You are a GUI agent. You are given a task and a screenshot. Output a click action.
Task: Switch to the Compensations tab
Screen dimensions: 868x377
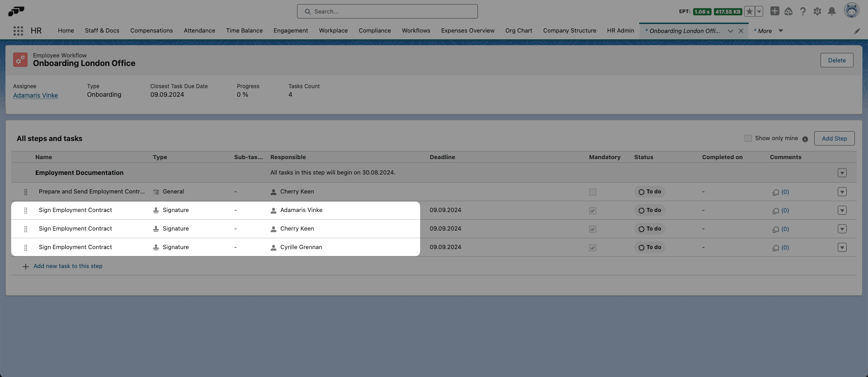point(151,31)
